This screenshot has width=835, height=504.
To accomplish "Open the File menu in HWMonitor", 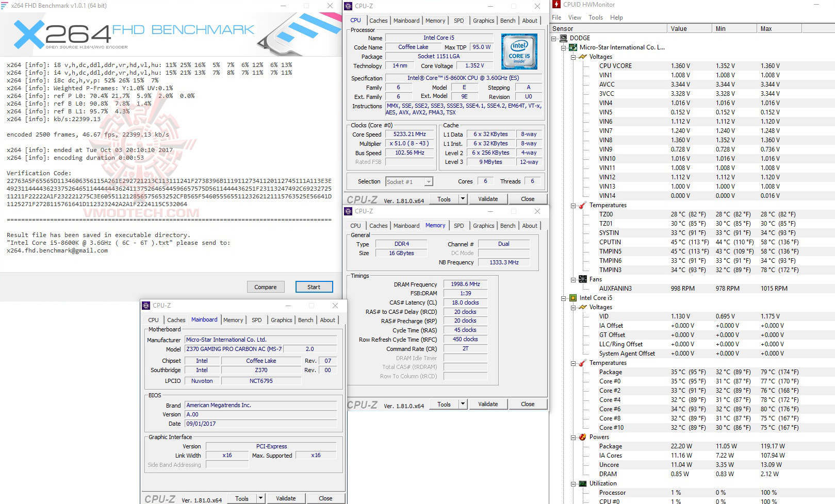I will click(x=556, y=17).
